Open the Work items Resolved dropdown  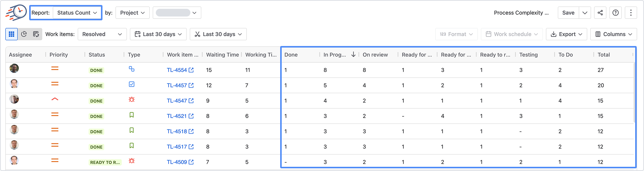(x=102, y=34)
